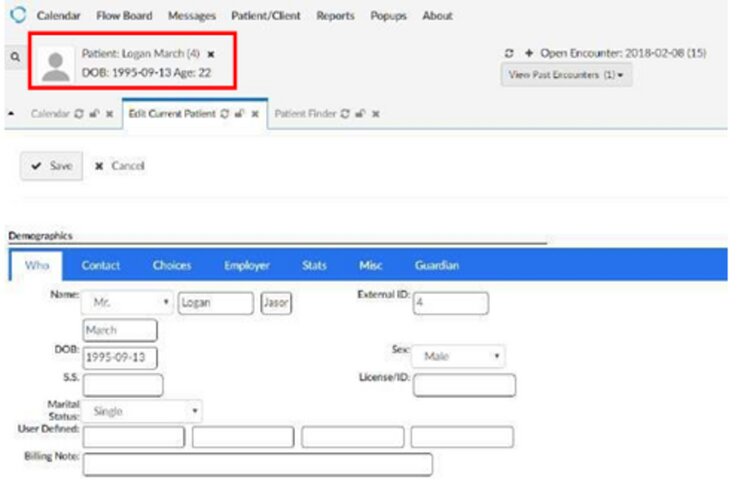Image resolution: width=750 pixels, height=500 pixels.
Task: Open the Patient/Client menu
Action: pos(265,16)
